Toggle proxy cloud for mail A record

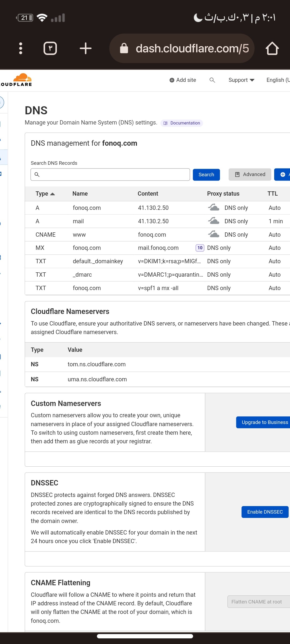click(214, 221)
